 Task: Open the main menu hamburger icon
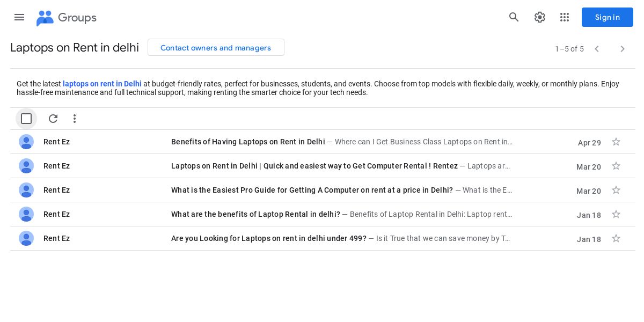click(19, 17)
